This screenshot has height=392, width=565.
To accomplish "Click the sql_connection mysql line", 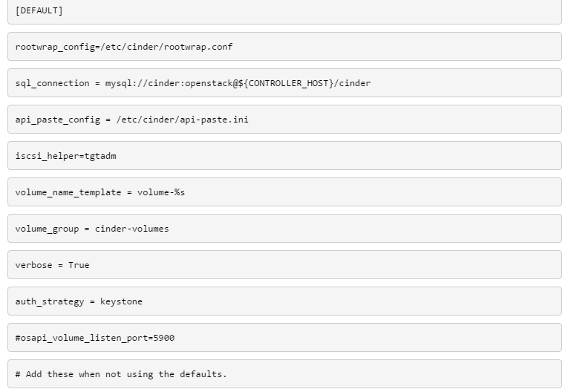I will coord(284,83).
